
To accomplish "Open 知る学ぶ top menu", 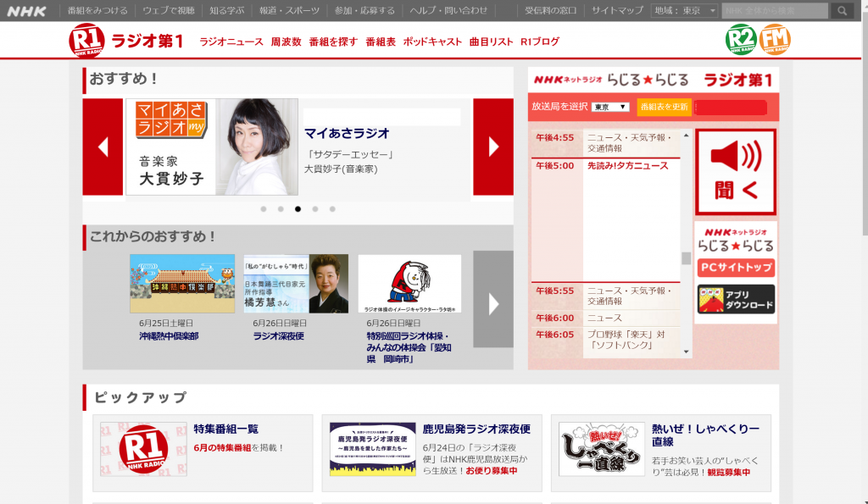I will coord(226,10).
